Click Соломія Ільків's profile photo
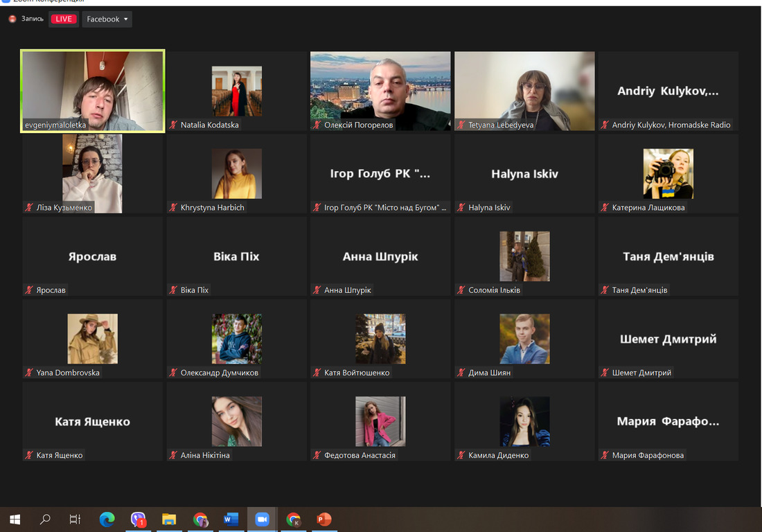The width and height of the screenshot is (762, 532). 524,256
